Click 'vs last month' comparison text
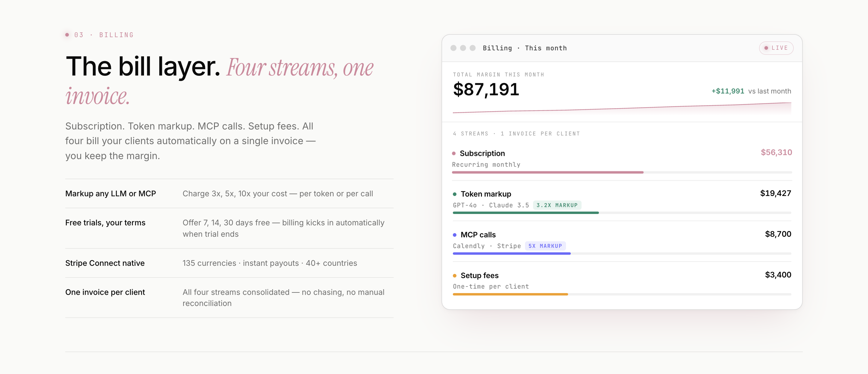Viewport: 868px width, 374px height. coord(770,91)
